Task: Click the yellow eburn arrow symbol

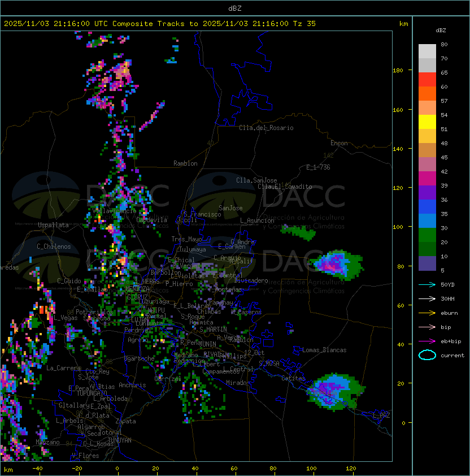Action: pyautogui.click(x=427, y=313)
